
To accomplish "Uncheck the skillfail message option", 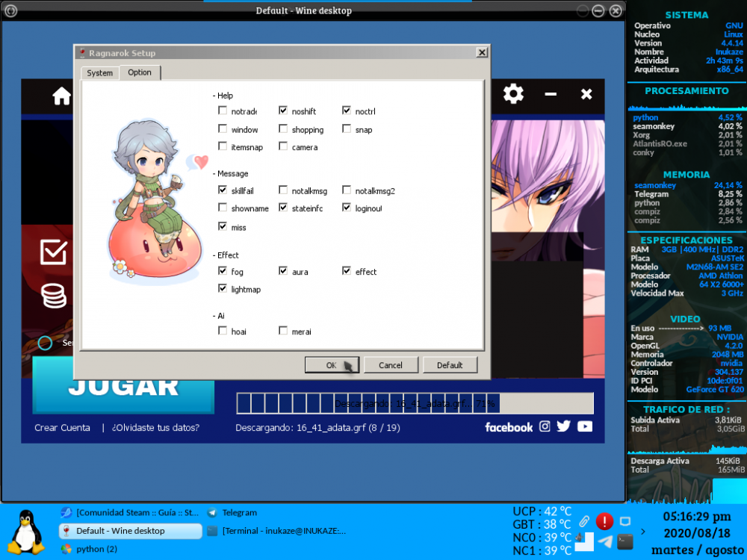I will coord(223,190).
